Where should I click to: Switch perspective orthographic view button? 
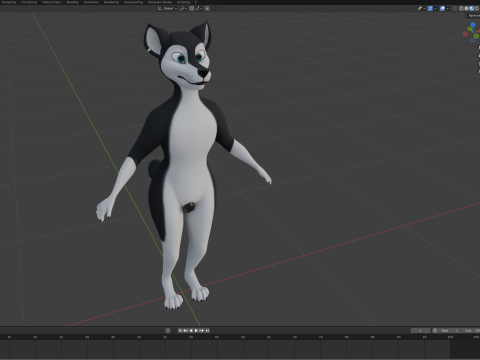point(479,71)
